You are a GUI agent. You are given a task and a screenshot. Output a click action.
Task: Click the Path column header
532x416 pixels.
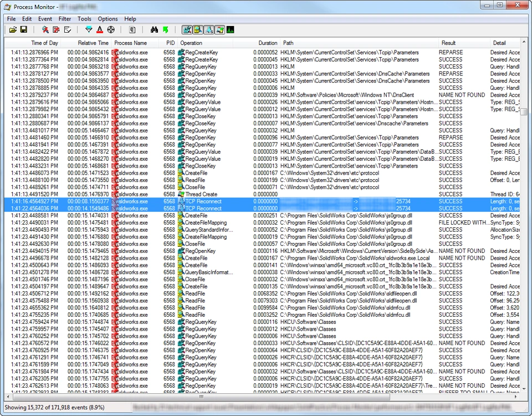point(359,43)
